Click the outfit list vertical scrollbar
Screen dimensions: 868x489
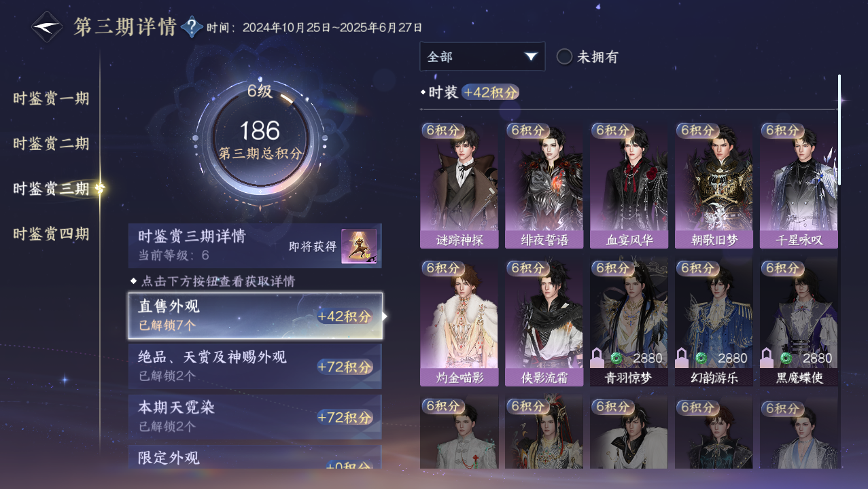(839, 129)
